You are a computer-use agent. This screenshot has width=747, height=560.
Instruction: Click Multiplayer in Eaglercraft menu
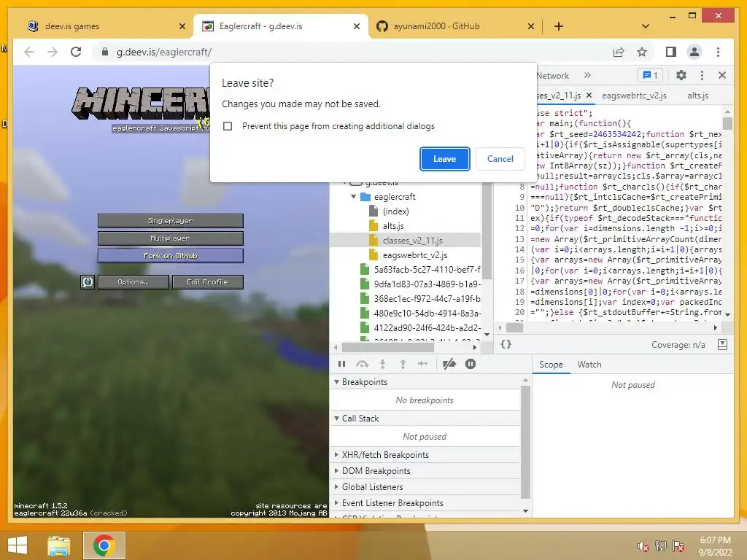171,238
